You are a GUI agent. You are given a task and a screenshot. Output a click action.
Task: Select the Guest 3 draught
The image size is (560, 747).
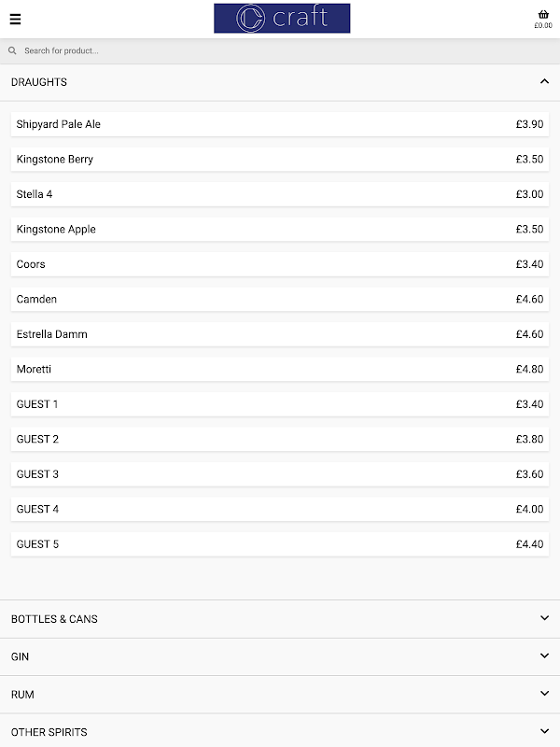(280, 474)
